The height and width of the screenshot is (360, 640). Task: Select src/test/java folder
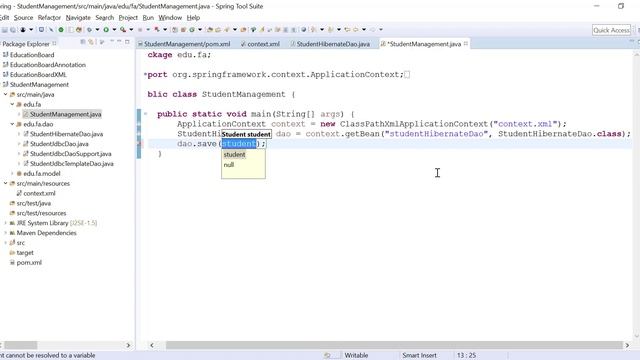(x=33, y=203)
